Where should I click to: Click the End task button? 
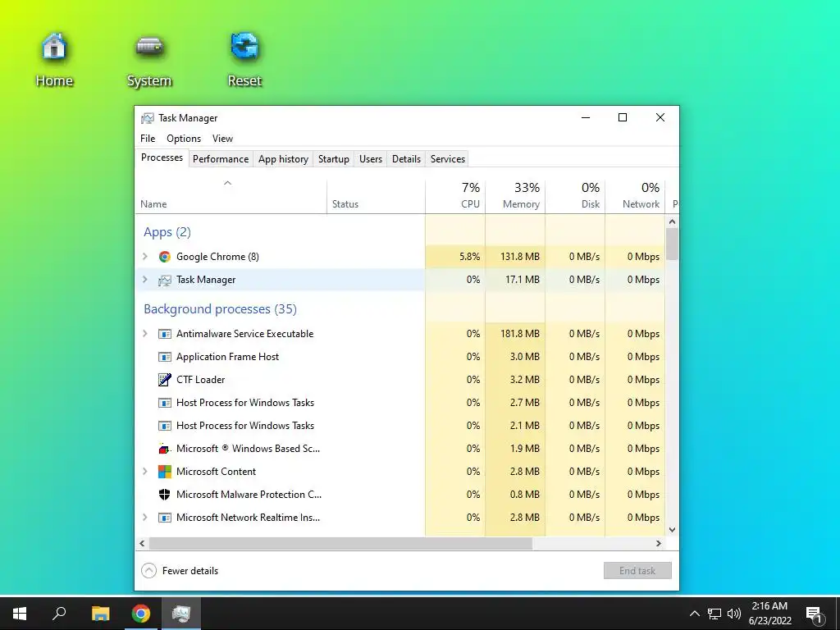click(637, 571)
